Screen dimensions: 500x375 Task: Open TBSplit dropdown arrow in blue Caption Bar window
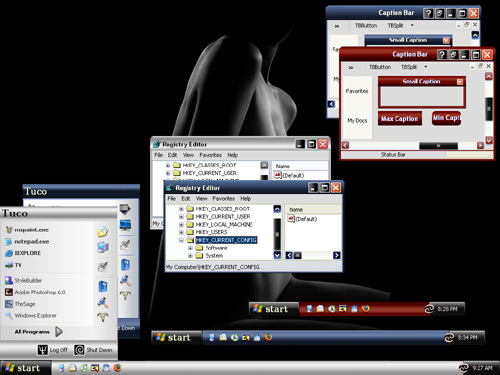412,25
